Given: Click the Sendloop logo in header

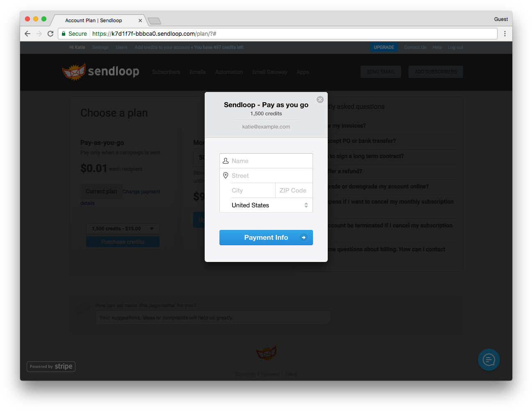Looking at the screenshot, I should (x=101, y=71).
